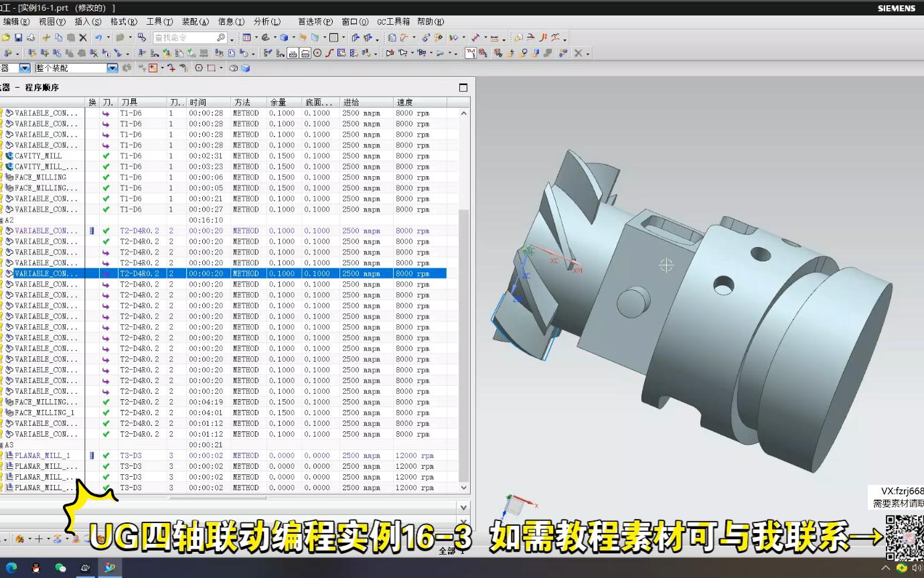
Task: Select the CAVITY_MILL operation
Action: 38,155
